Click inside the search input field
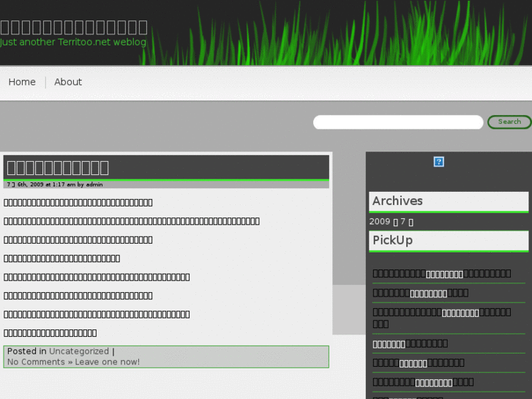This screenshot has width=532, height=399. click(398, 122)
